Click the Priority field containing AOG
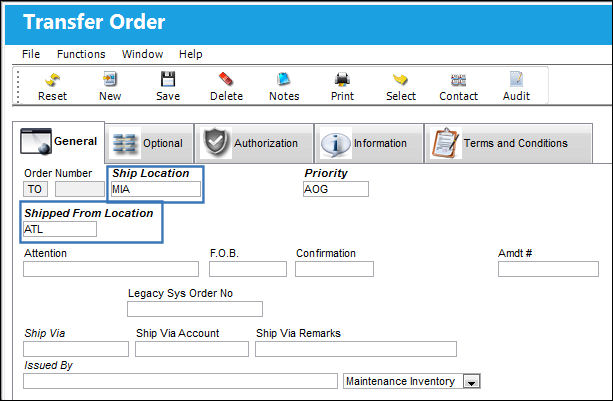Image resolution: width=613 pixels, height=401 pixels. click(336, 189)
